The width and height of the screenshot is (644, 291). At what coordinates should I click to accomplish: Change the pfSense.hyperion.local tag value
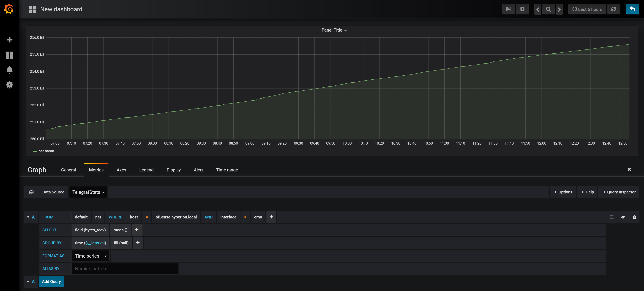[x=176, y=217]
